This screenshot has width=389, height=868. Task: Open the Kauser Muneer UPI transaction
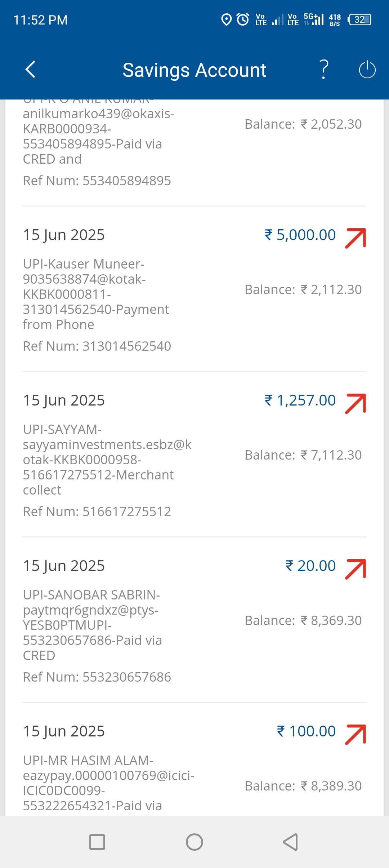tap(96, 294)
